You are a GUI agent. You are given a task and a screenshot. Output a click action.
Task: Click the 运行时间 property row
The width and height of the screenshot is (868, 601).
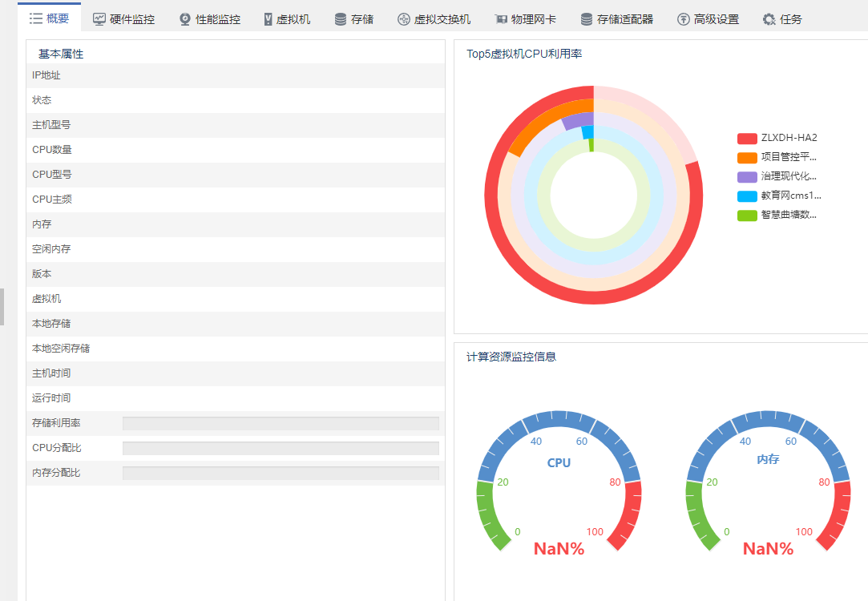click(236, 398)
